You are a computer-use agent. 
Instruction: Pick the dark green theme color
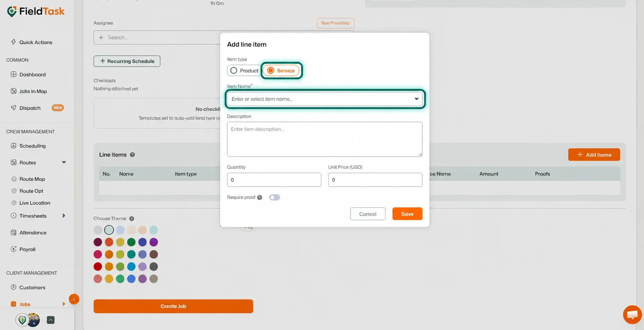click(131, 242)
